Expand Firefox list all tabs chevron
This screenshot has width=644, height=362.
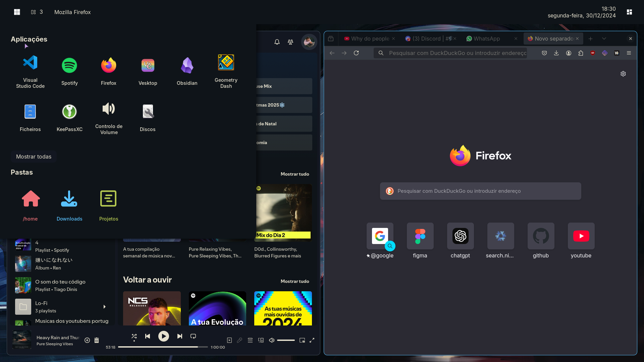[604, 39]
